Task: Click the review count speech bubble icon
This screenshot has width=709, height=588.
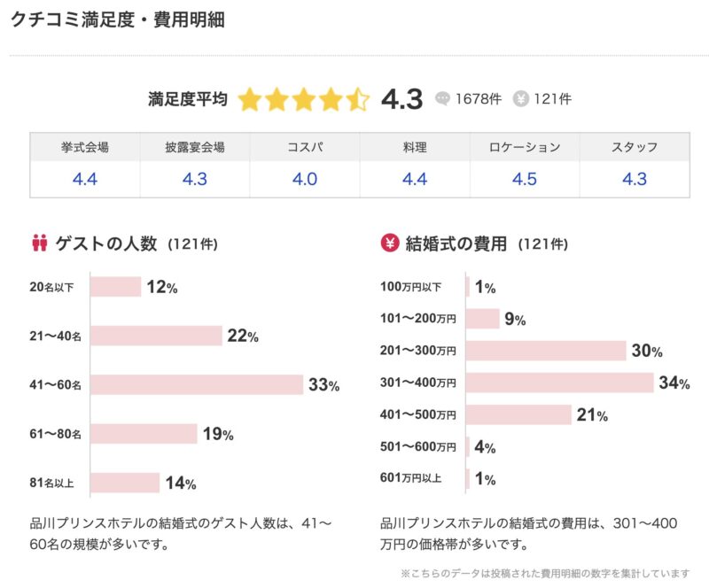Action: coord(443,99)
